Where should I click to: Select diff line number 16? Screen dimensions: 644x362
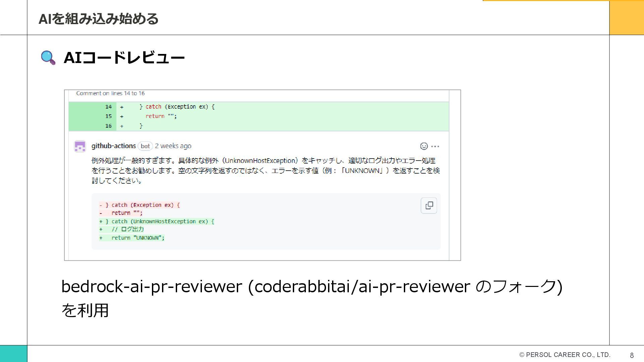108,126
